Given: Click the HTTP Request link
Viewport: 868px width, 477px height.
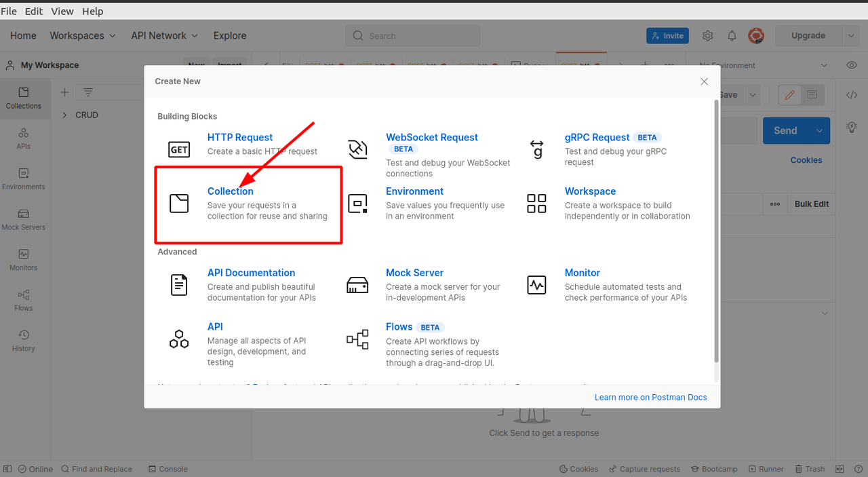Looking at the screenshot, I should pos(240,137).
